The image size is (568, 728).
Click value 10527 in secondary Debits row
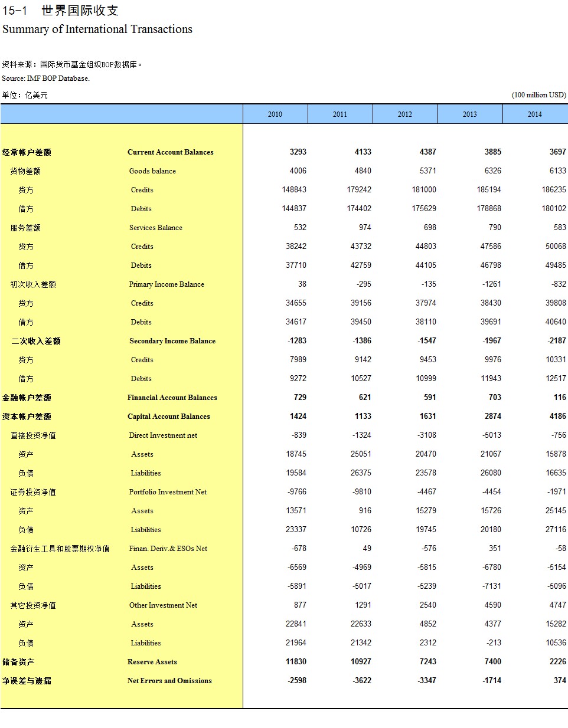(361, 378)
